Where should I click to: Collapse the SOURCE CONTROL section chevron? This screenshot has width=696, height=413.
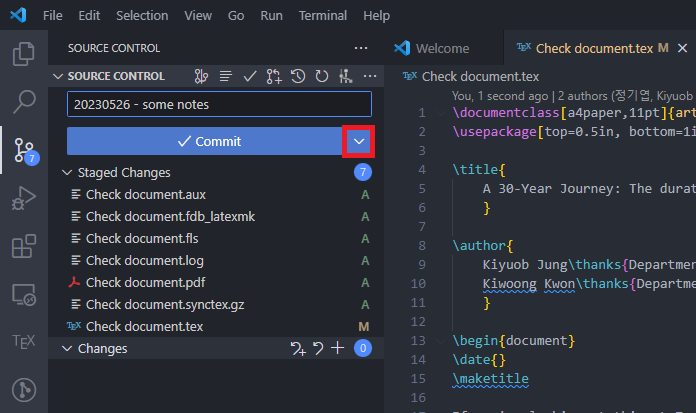58,76
